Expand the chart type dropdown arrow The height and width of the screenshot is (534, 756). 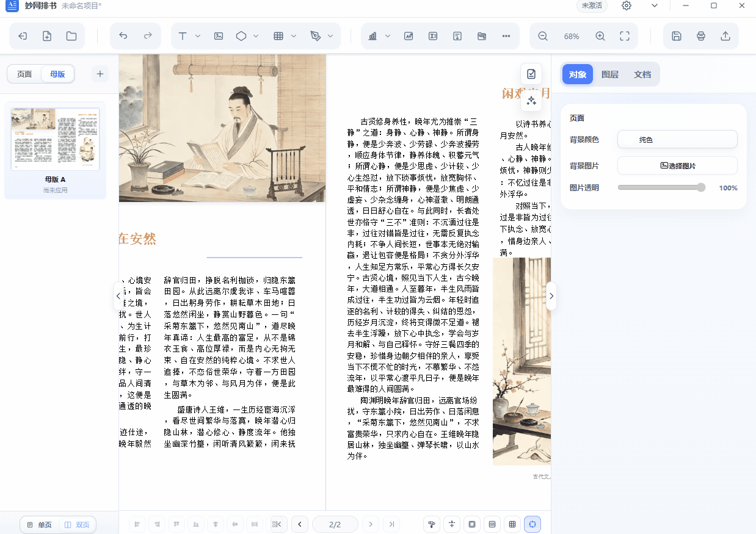coord(388,36)
